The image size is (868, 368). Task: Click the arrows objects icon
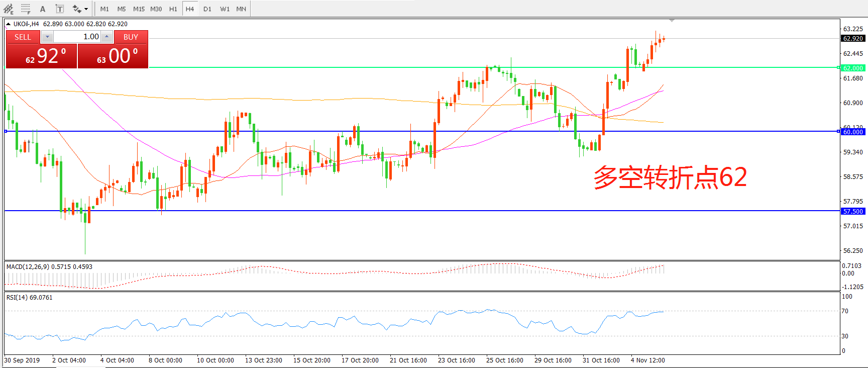tap(76, 9)
